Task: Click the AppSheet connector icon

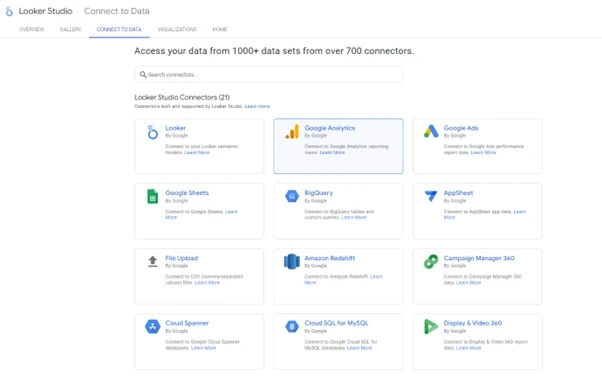Action: (x=431, y=196)
